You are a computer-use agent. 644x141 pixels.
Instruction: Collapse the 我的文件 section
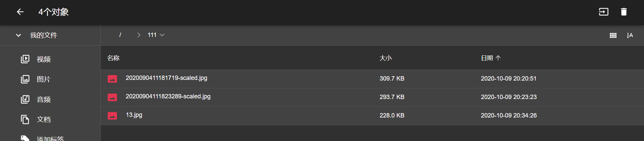[18, 35]
